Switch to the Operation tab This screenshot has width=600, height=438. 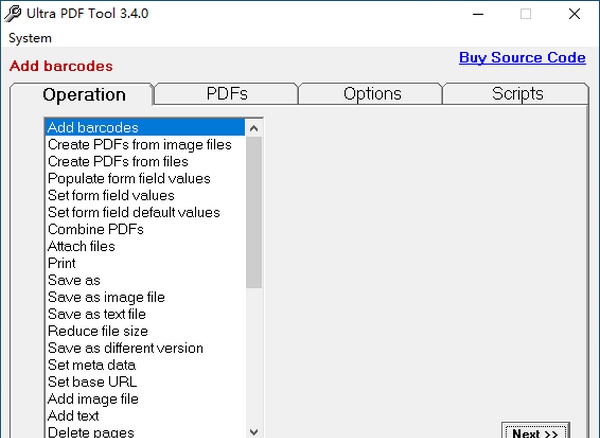coord(84,94)
